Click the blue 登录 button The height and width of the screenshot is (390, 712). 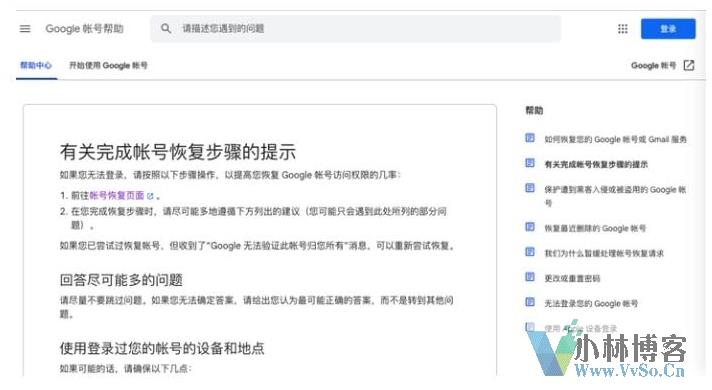click(x=668, y=29)
